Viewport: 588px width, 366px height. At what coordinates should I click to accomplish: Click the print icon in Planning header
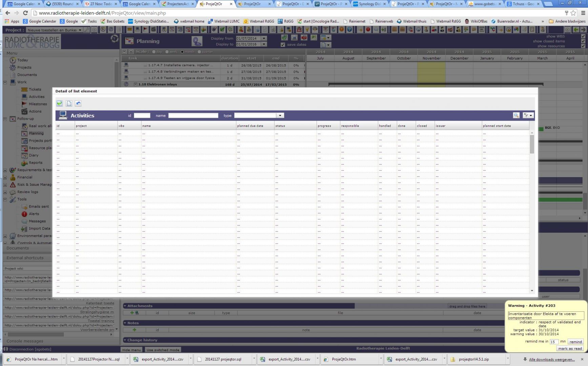point(294,38)
